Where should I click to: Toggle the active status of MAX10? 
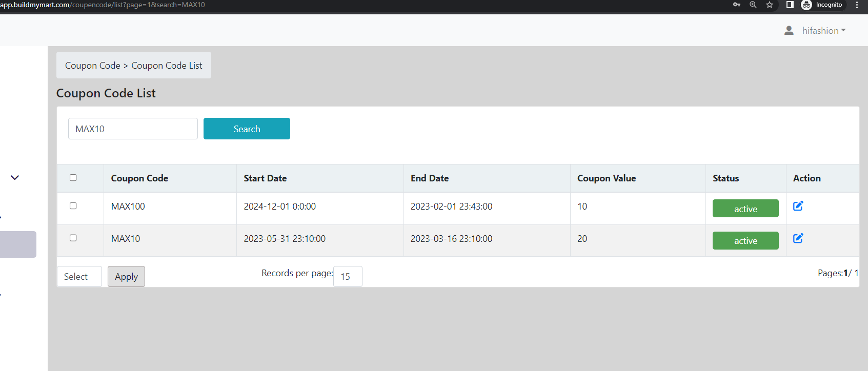[x=745, y=241]
